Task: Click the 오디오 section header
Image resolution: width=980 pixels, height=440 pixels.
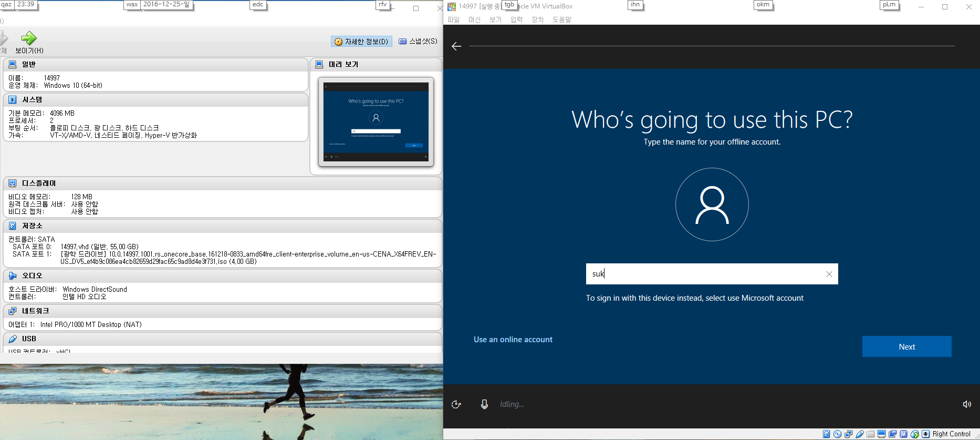Action: 222,275
